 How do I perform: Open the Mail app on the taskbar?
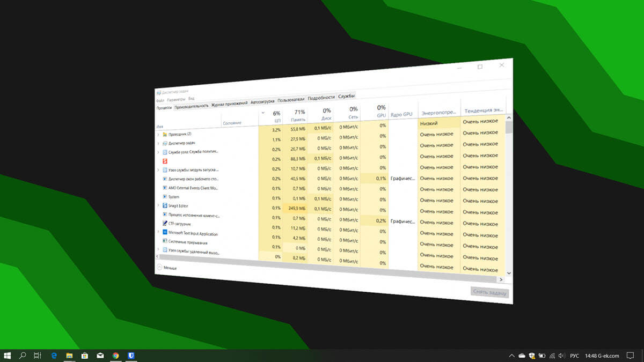tap(100, 355)
